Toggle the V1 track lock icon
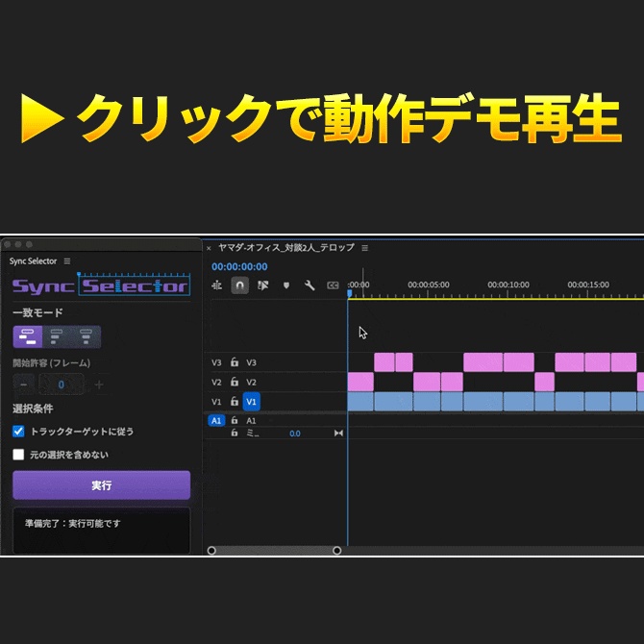644x644 pixels. pos(235,401)
